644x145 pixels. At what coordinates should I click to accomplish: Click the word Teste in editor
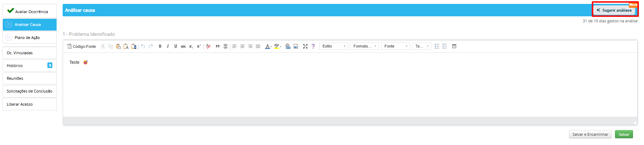(74, 62)
